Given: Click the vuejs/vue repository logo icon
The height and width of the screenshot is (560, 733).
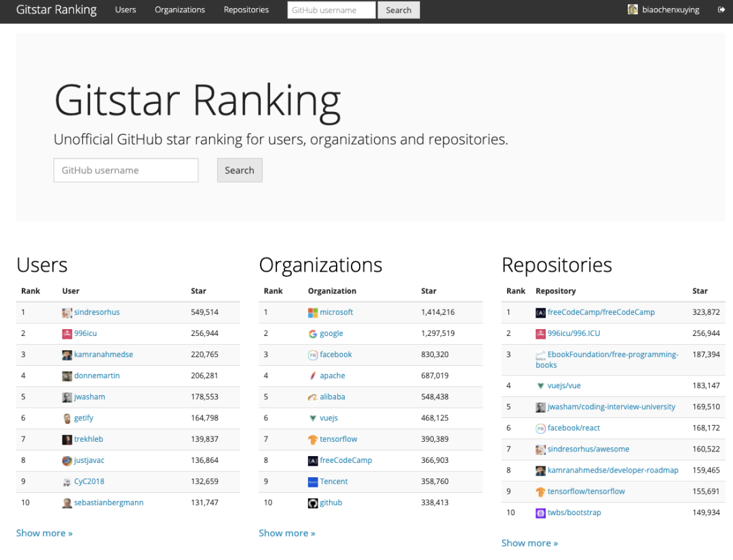Looking at the screenshot, I should coord(540,386).
